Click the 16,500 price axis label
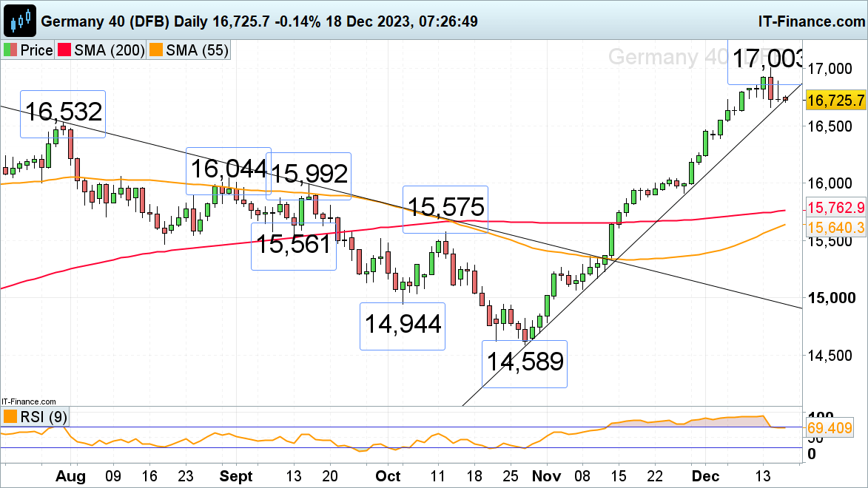The width and height of the screenshot is (868, 488). coord(830,126)
